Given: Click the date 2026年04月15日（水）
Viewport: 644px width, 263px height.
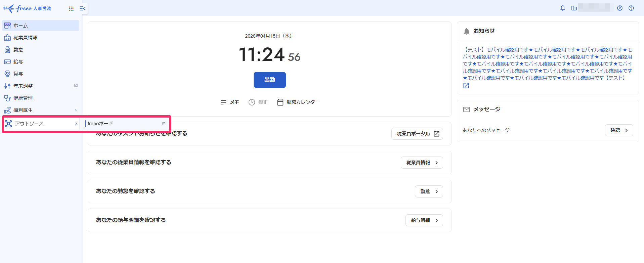Looking at the screenshot, I should [269, 36].
